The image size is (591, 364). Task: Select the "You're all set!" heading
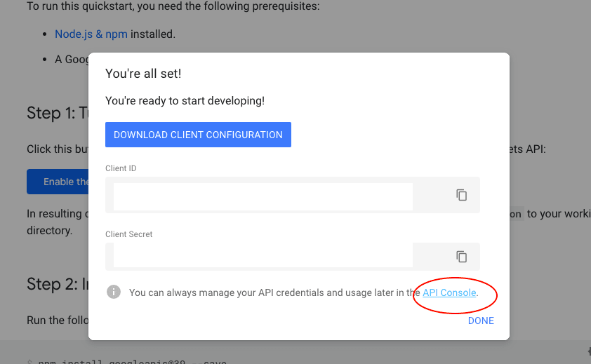[143, 74]
